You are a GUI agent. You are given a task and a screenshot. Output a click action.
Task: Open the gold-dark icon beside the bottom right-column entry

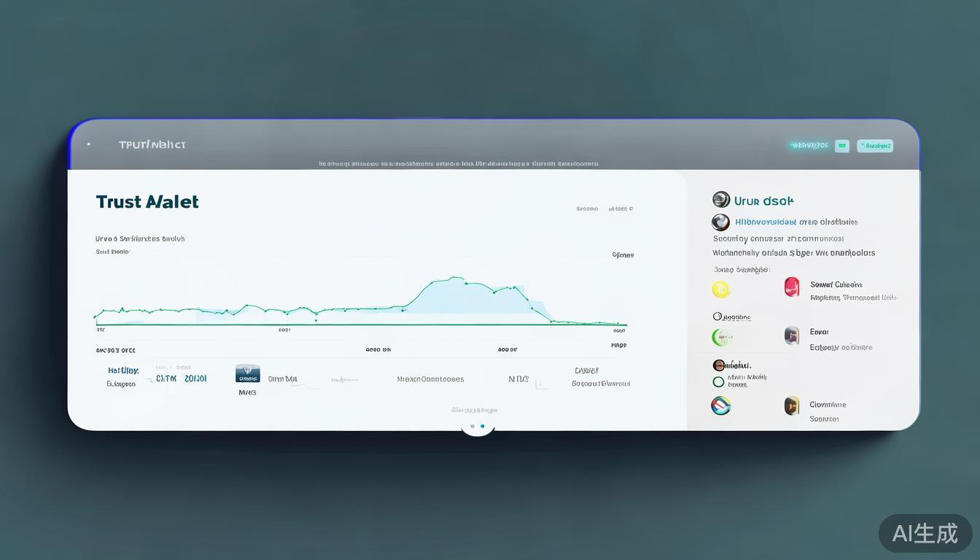(x=792, y=405)
